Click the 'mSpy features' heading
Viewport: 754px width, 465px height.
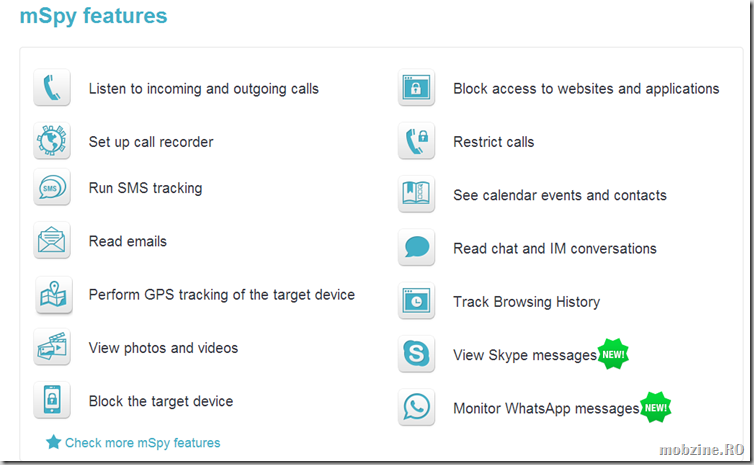(93, 16)
